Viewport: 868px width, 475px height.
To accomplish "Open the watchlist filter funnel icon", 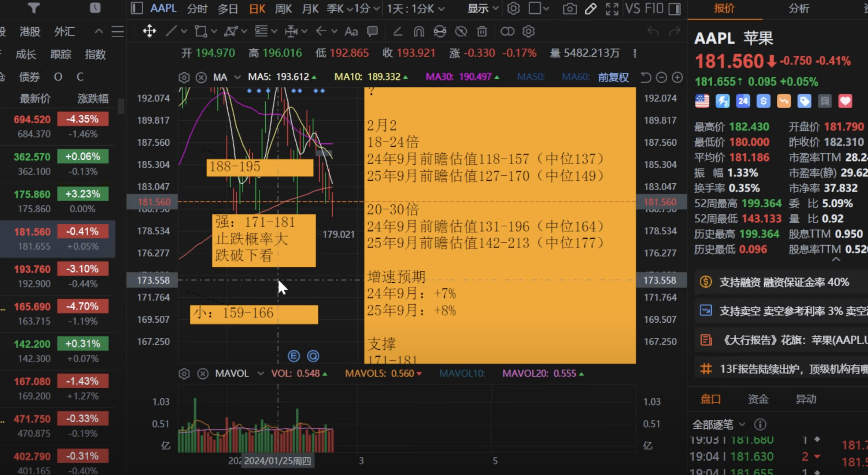I will (x=34, y=8).
